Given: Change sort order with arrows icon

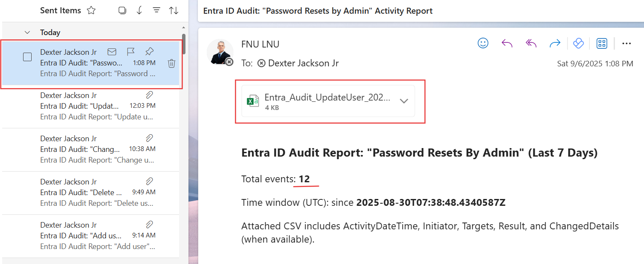Looking at the screenshot, I should [173, 11].
